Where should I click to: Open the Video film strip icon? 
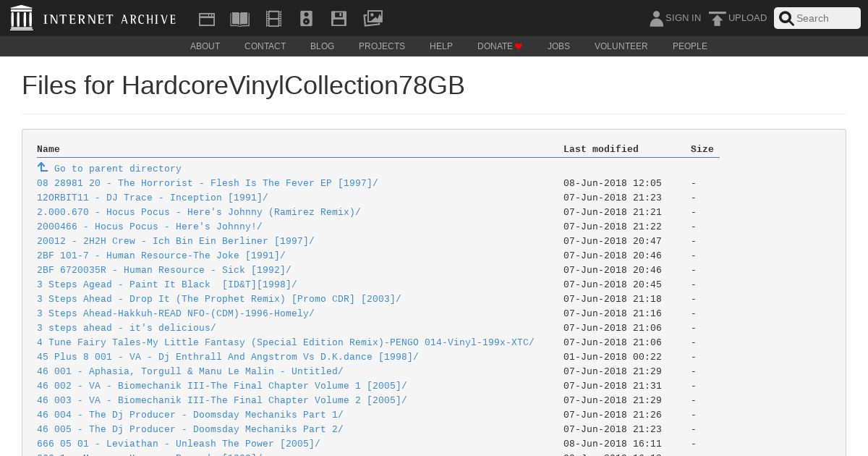pos(273,19)
